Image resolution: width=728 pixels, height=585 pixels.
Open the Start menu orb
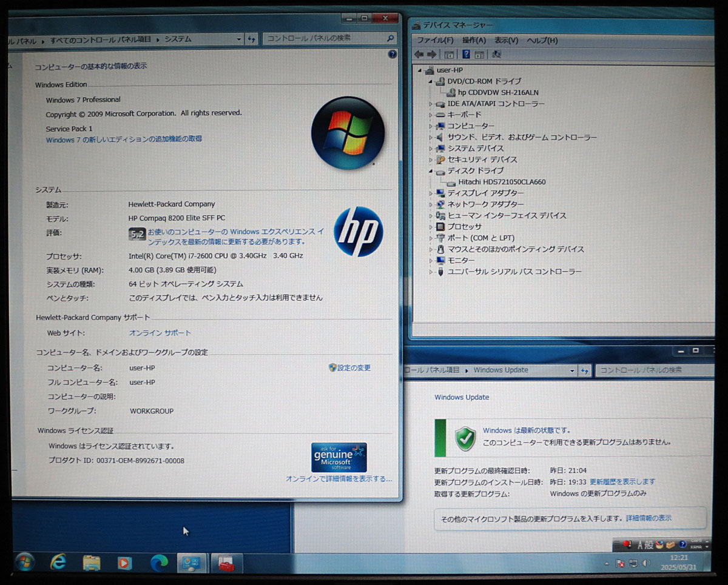pyautogui.click(x=24, y=562)
